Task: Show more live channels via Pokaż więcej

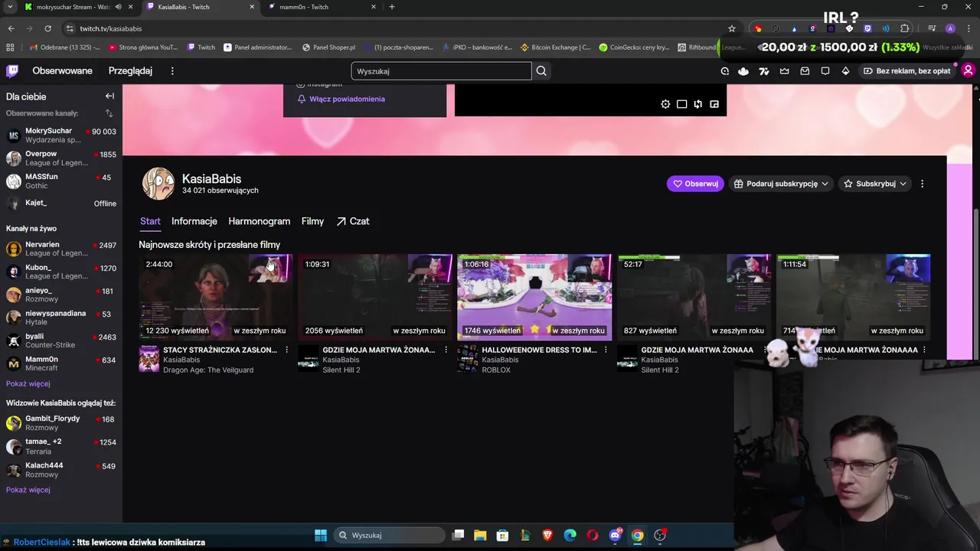Action: click(28, 383)
